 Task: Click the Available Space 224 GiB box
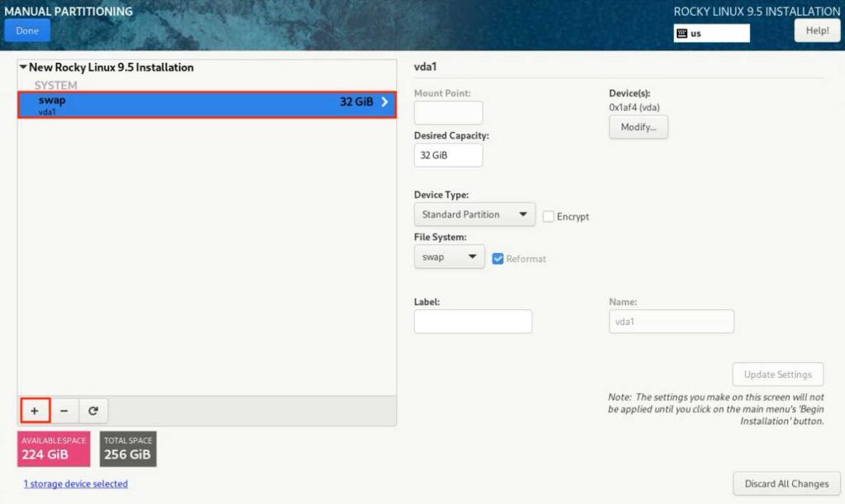tap(54, 449)
